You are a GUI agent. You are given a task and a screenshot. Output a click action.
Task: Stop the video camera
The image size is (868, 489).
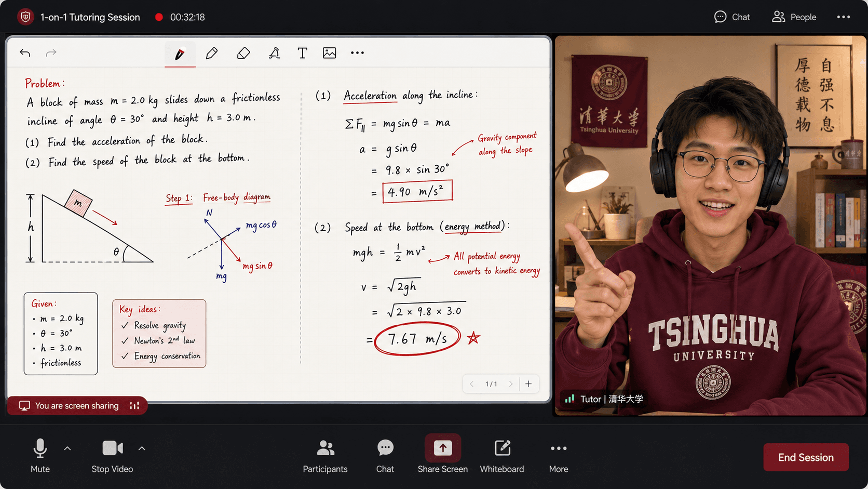[x=112, y=455]
